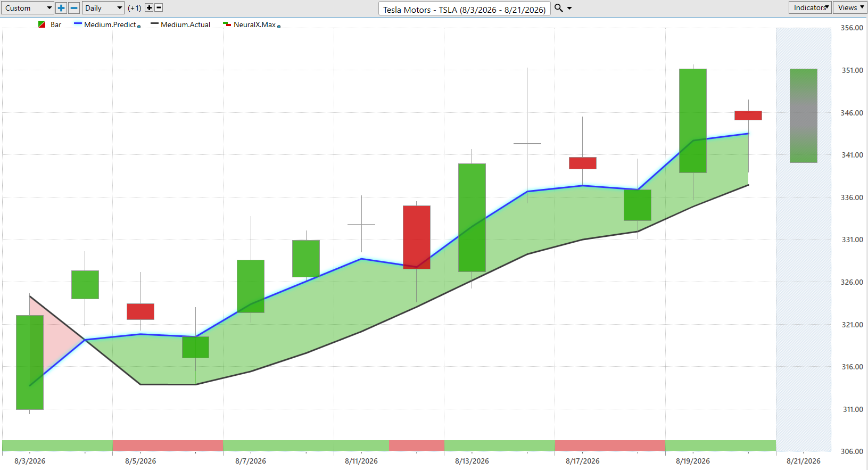Screen dimensions: 868x470
Task: Select the red candlestick above 8/17/2026
Action: [x=583, y=163]
